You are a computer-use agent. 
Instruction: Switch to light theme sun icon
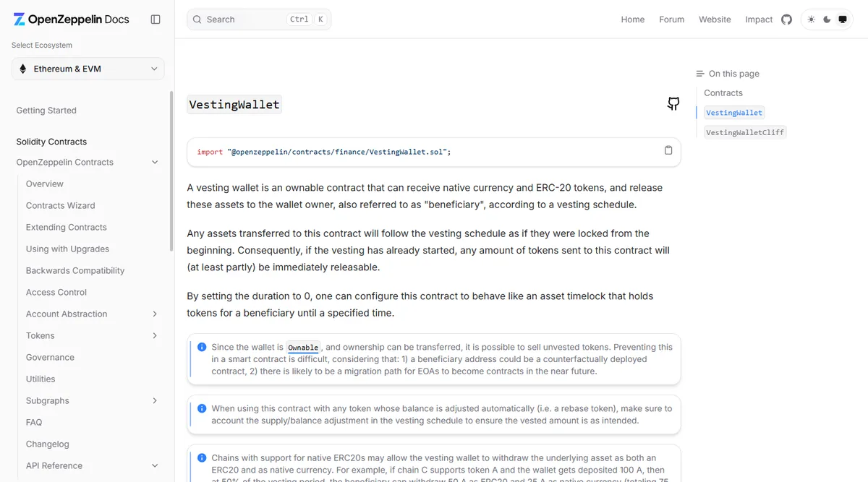pyautogui.click(x=812, y=20)
